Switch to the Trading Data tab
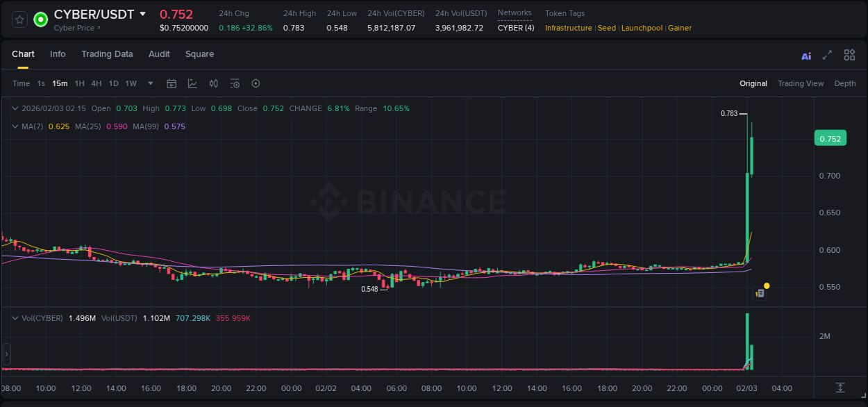868x407 pixels. 107,53
